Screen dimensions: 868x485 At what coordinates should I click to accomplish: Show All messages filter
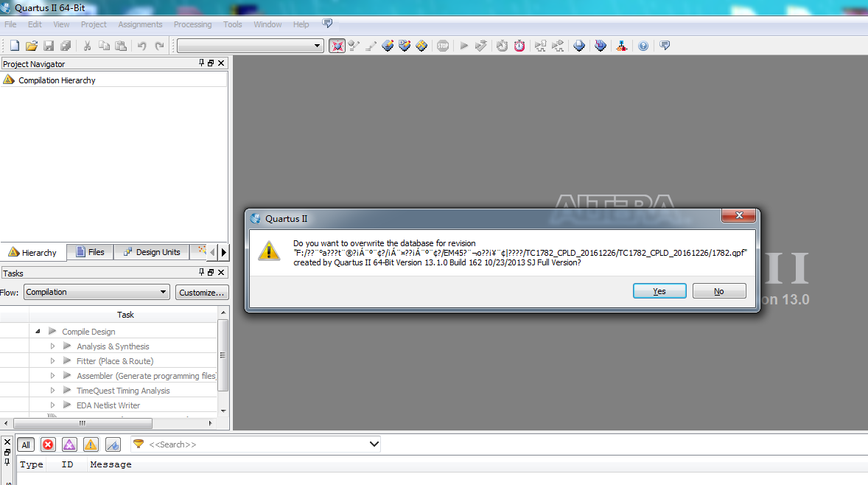26,444
